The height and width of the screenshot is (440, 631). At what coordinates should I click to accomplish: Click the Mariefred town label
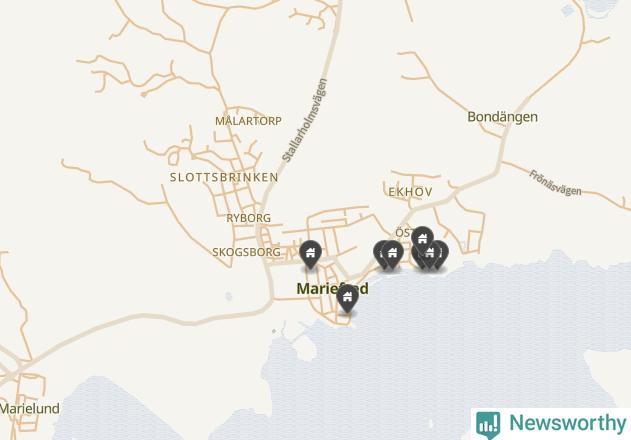pos(332,289)
